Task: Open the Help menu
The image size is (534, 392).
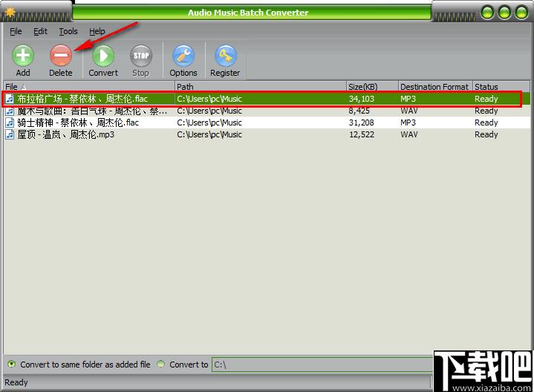Action: [97, 31]
